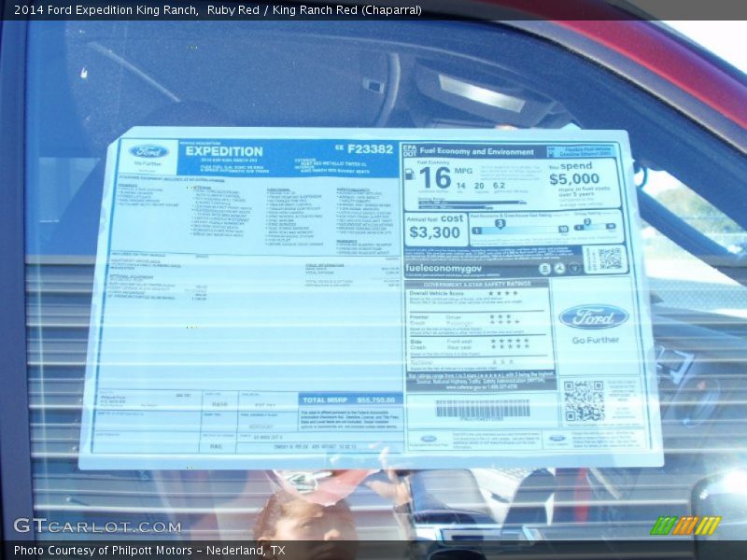Select the Flexible Fuel Vehicle icon top right
This screenshot has height=560, width=747.
550,150
